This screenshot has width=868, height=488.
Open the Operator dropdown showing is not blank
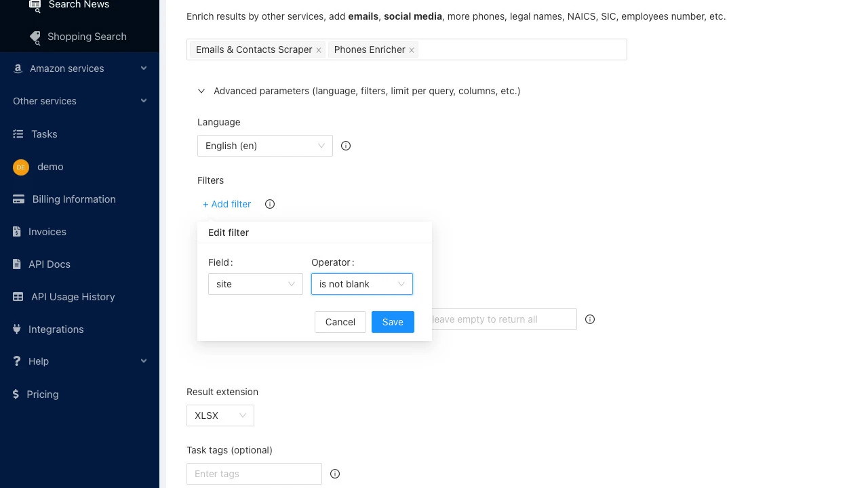[x=361, y=284]
